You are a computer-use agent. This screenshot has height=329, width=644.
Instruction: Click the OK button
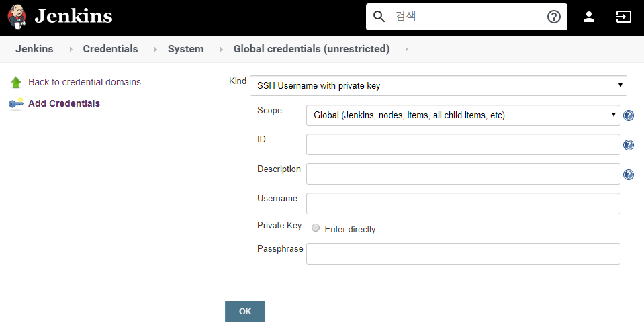tap(245, 312)
